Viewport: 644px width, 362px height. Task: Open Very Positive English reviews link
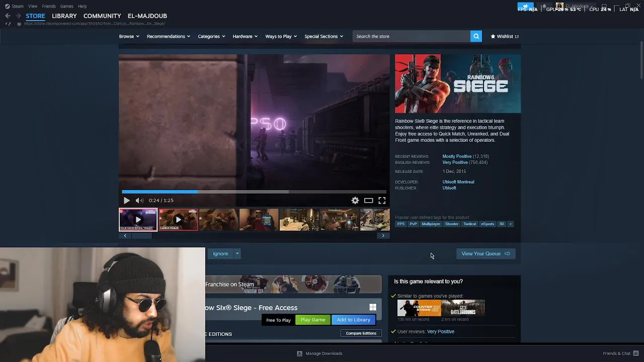point(455,162)
